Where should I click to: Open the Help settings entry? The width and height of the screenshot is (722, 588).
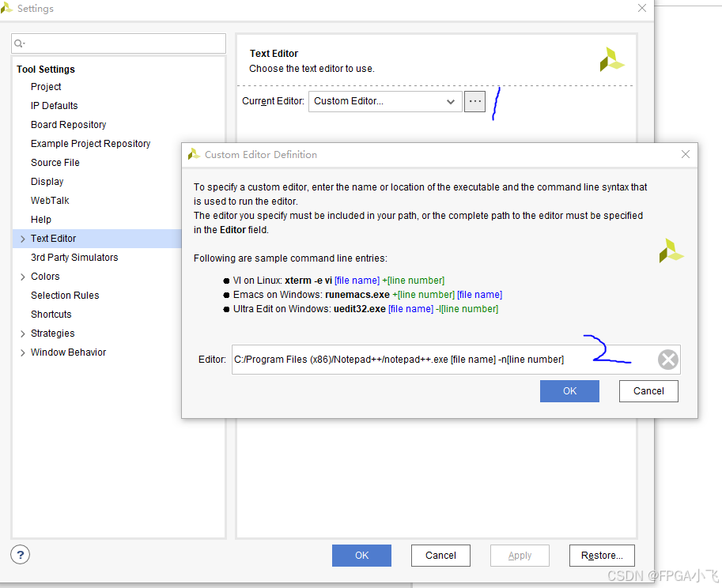pos(41,220)
